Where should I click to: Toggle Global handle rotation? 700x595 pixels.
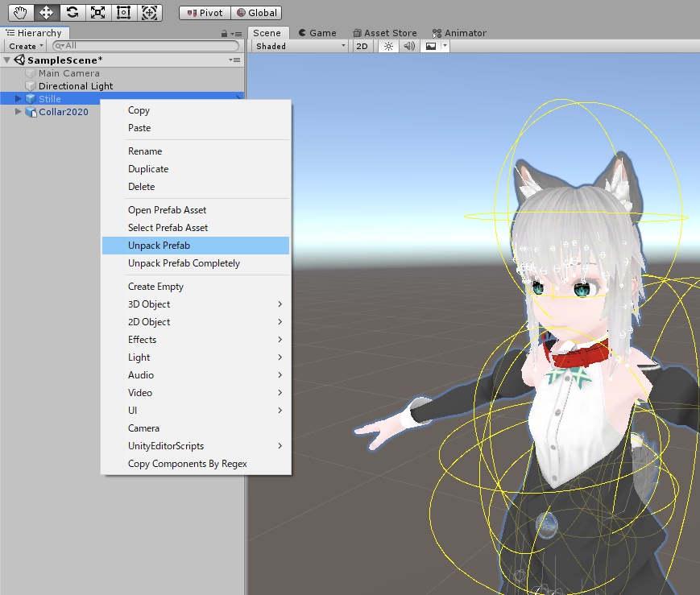(257, 13)
